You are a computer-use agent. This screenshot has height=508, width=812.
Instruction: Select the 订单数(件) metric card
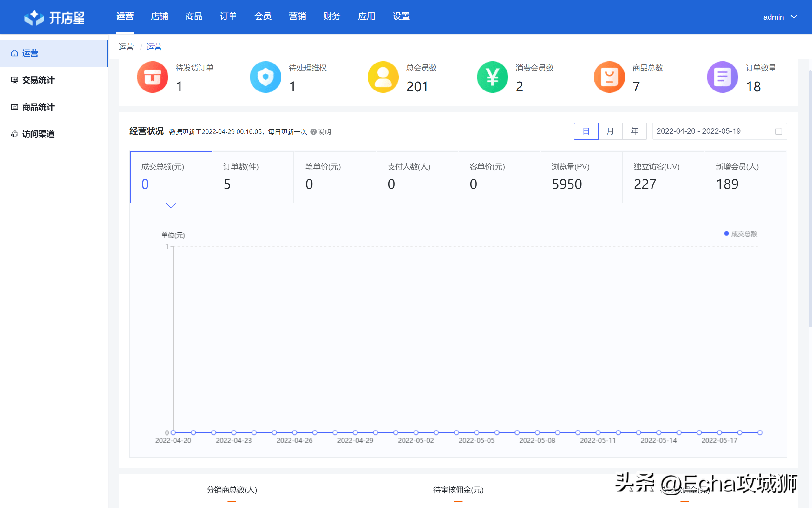tap(253, 177)
